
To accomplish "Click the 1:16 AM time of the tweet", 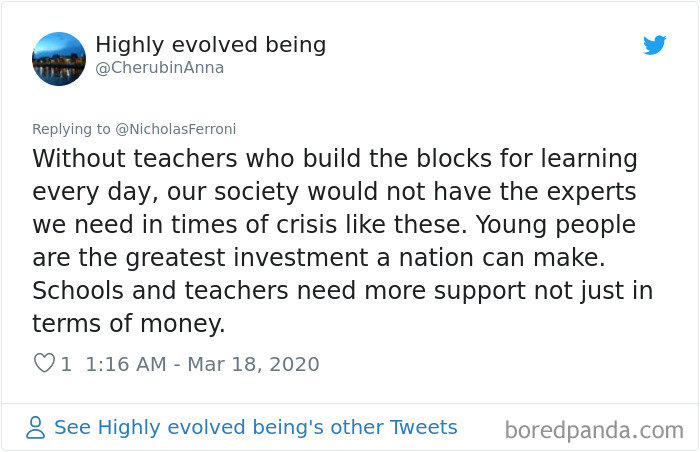I will click(x=126, y=364).
